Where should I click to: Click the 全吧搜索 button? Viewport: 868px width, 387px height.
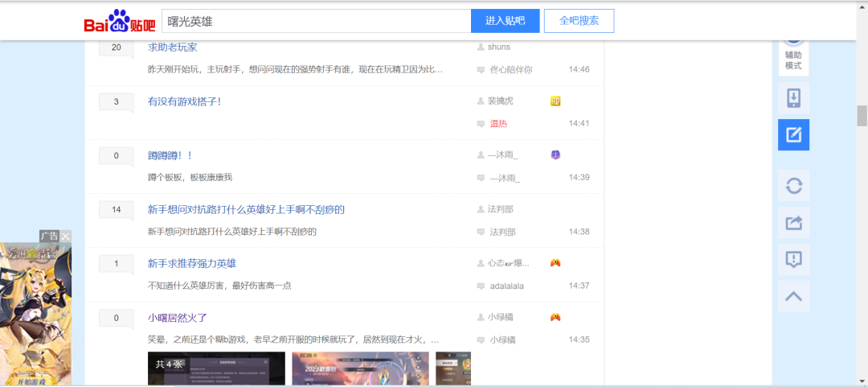[579, 21]
